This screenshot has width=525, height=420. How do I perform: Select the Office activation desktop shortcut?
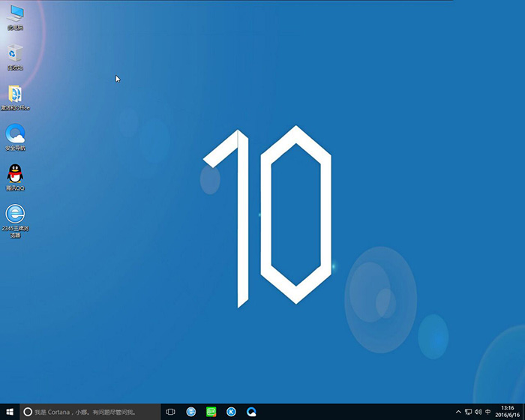click(15, 95)
